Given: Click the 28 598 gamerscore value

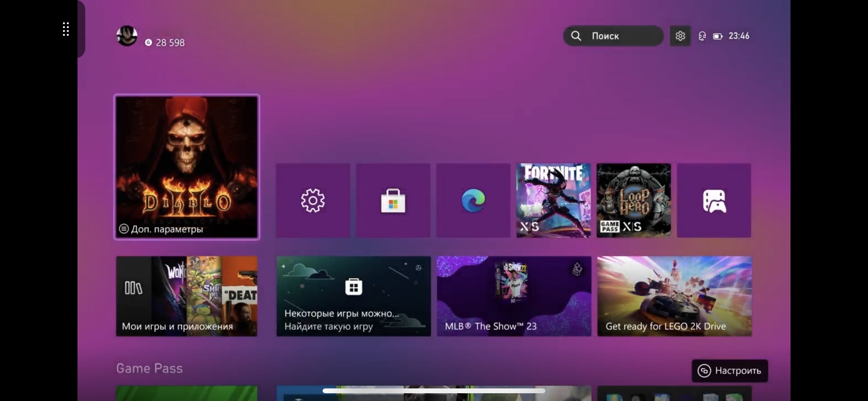Looking at the screenshot, I should pos(170,43).
